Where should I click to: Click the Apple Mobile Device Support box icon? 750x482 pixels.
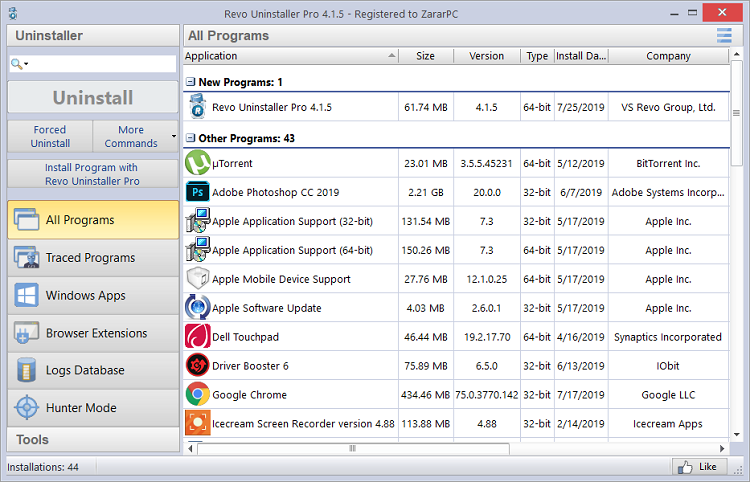click(x=198, y=279)
